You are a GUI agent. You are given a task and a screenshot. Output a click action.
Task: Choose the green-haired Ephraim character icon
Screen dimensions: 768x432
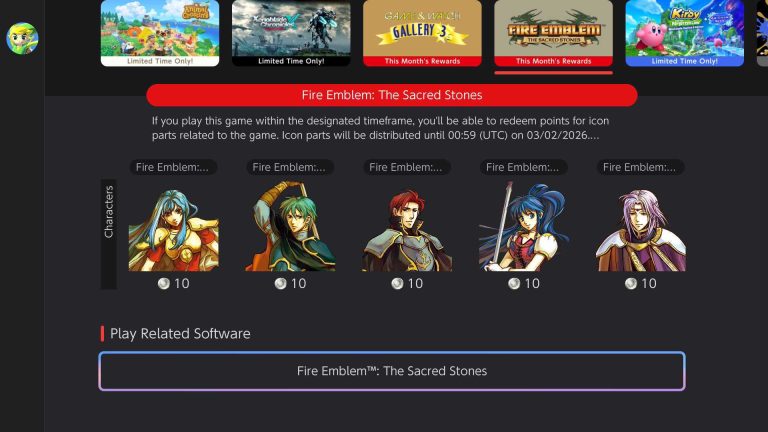click(x=290, y=226)
